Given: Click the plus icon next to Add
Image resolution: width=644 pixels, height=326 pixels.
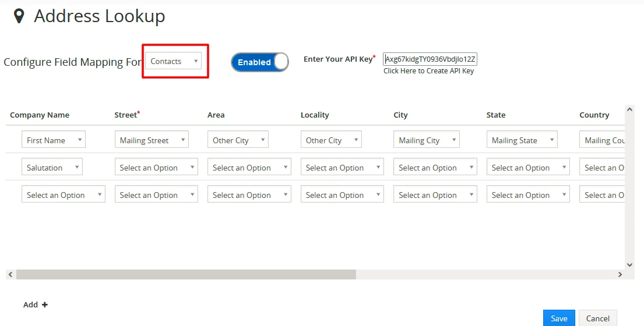Looking at the screenshot, I should 45,304.
